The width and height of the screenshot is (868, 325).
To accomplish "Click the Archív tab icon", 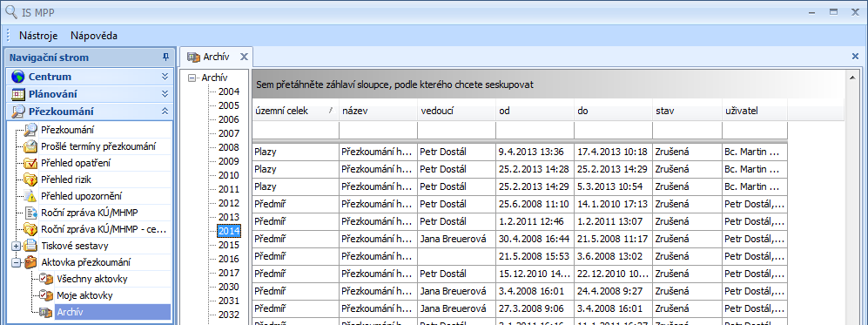I will 193,57.
